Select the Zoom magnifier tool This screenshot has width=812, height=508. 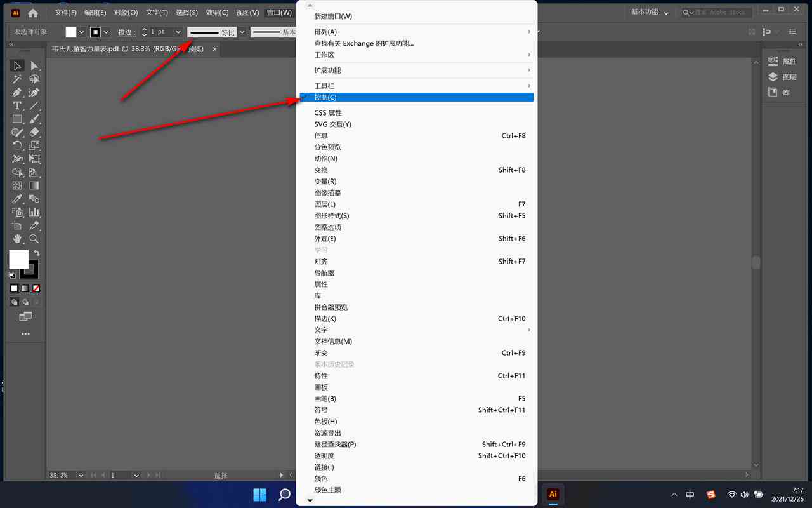tap(34, 239)
